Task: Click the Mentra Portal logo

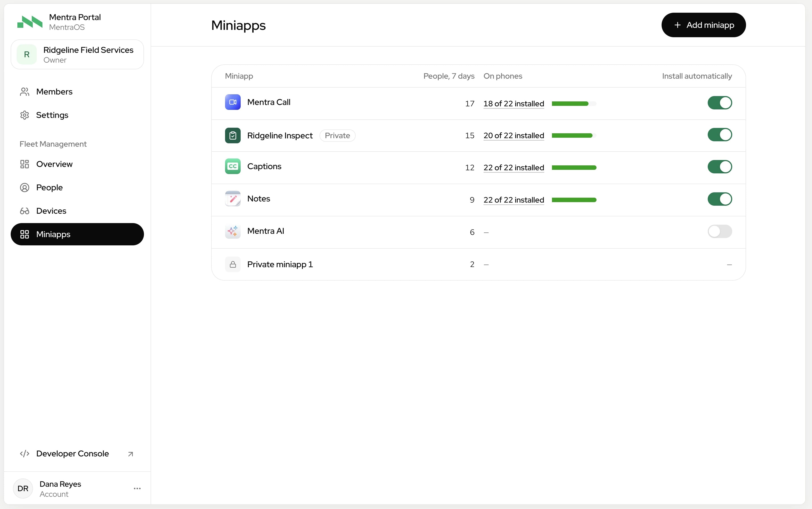Action: (x=30, y=22)
